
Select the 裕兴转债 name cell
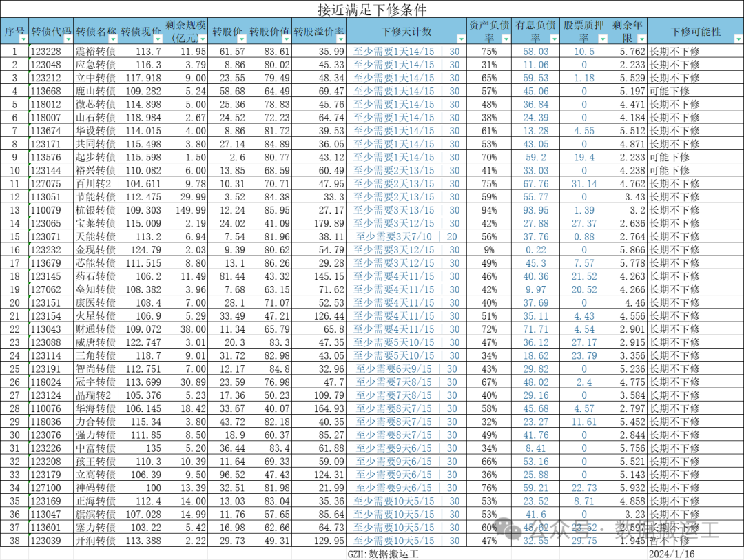click(96, 171)
